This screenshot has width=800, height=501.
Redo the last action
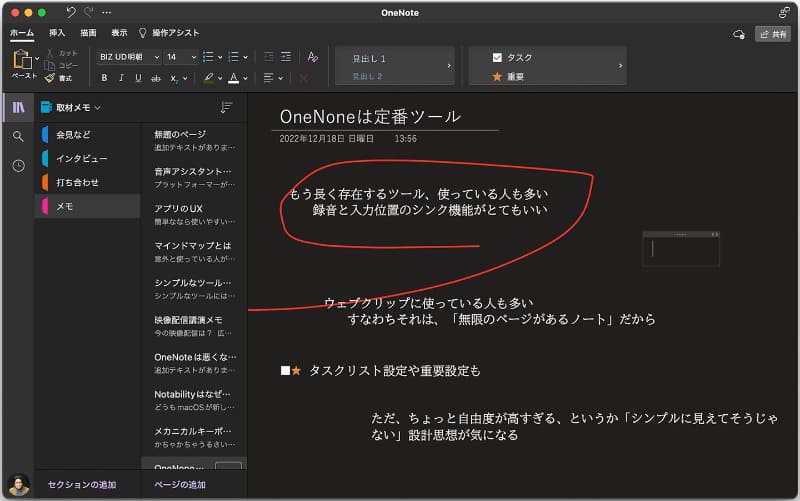(89, 12)
